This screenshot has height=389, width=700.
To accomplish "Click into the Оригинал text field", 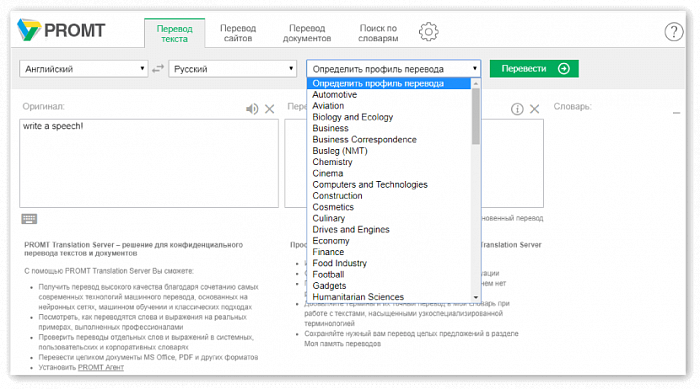I will [149, 163].
